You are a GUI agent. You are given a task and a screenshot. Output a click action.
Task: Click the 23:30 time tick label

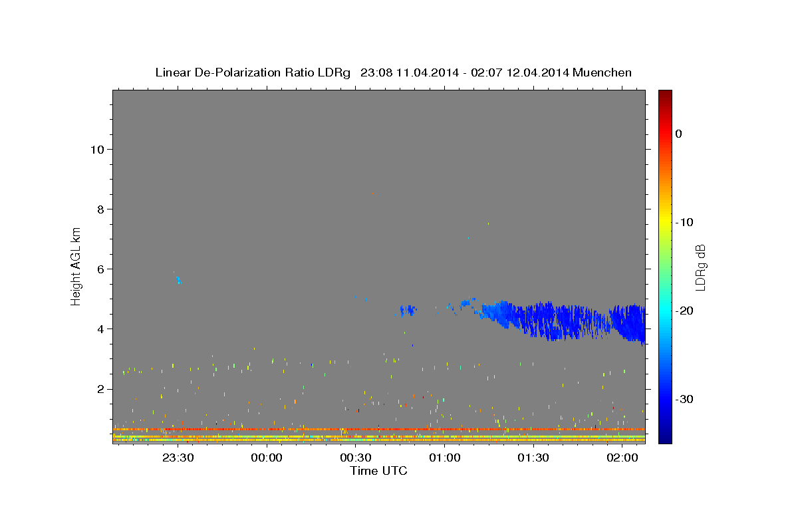[178, 458]
